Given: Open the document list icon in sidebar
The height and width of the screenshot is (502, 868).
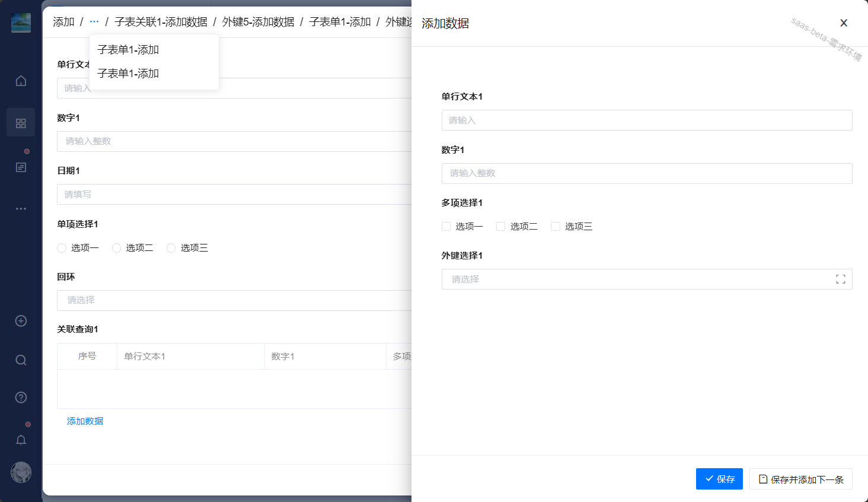Looking at the screenshot, I should pyautogui.click(x=21, y=167).
